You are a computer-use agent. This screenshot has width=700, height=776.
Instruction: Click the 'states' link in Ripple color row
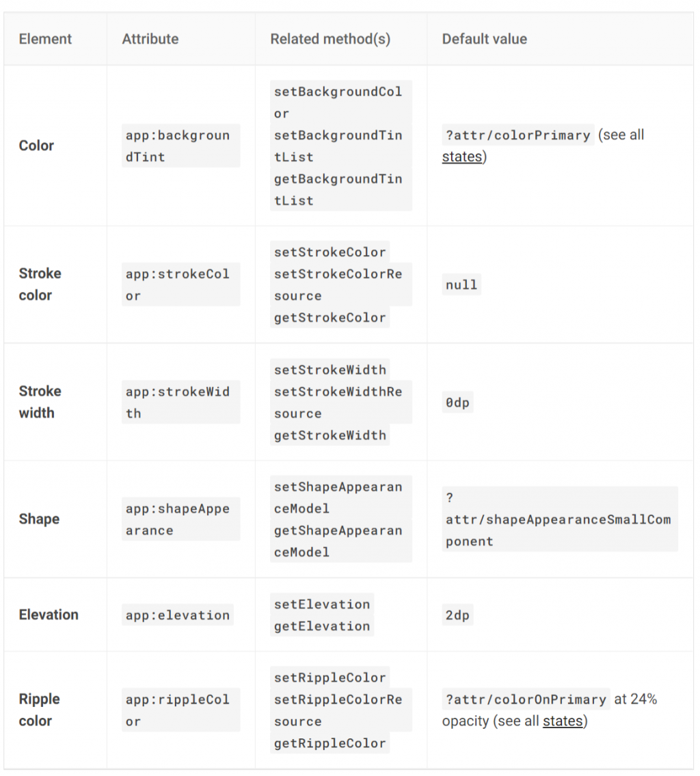pyautogui.click(x=562, y=721)
